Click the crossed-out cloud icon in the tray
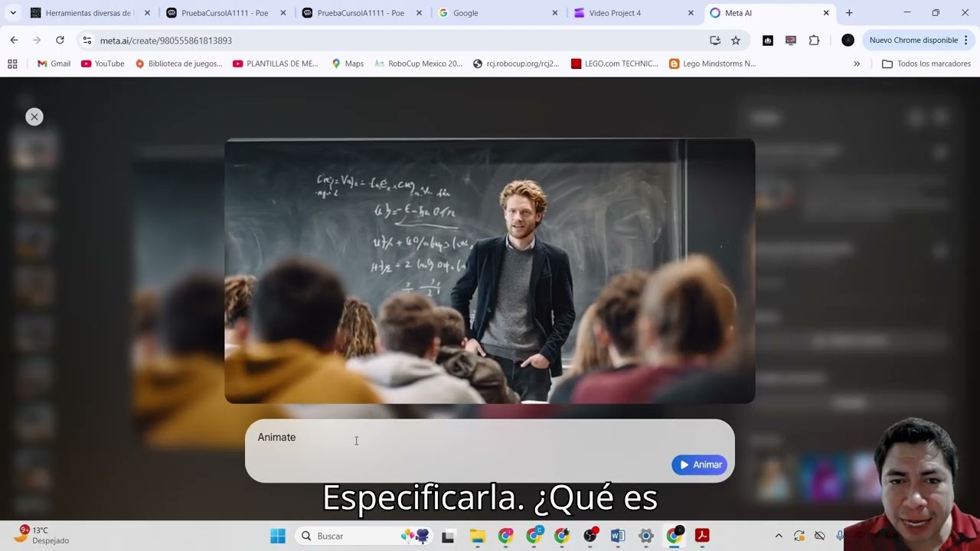The image size is (980, 551). pyautogui.click(x=820, y=536)
